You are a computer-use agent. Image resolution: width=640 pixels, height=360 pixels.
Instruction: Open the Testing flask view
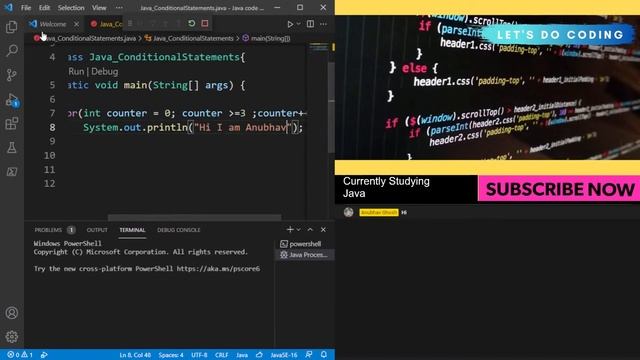point(11,147)
